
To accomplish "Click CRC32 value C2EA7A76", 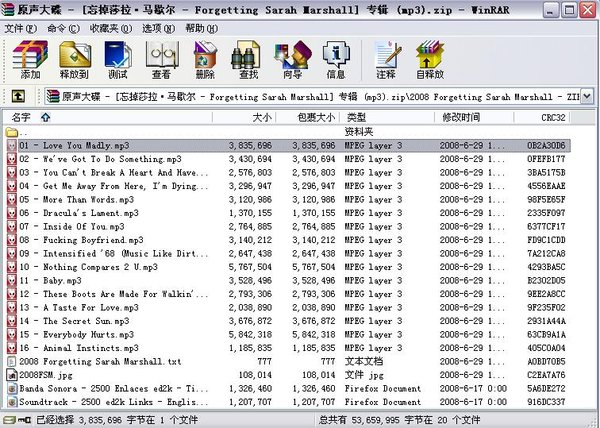I will click(x=546, y=375).
